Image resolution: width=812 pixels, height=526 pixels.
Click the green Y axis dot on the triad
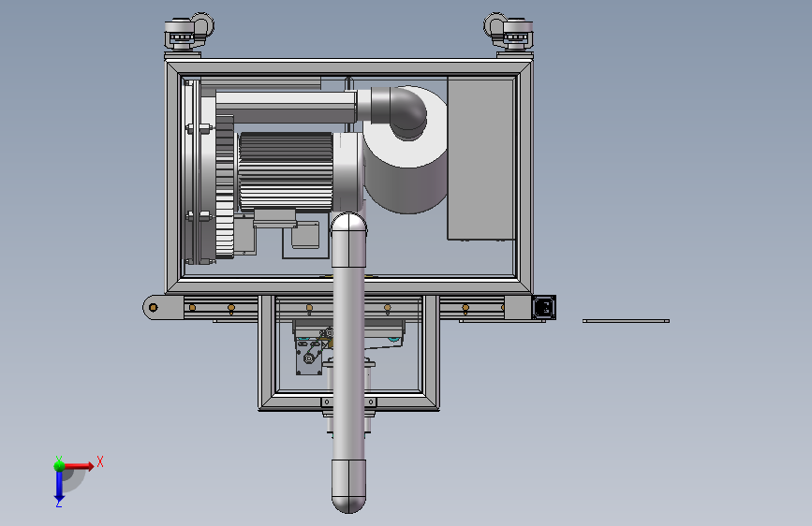[x=59, y=465]
